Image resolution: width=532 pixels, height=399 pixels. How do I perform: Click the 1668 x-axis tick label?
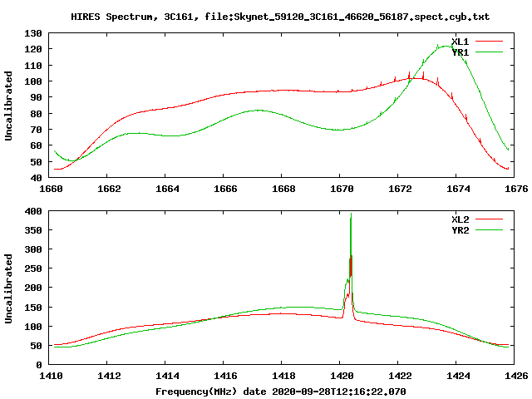[283, 189]
